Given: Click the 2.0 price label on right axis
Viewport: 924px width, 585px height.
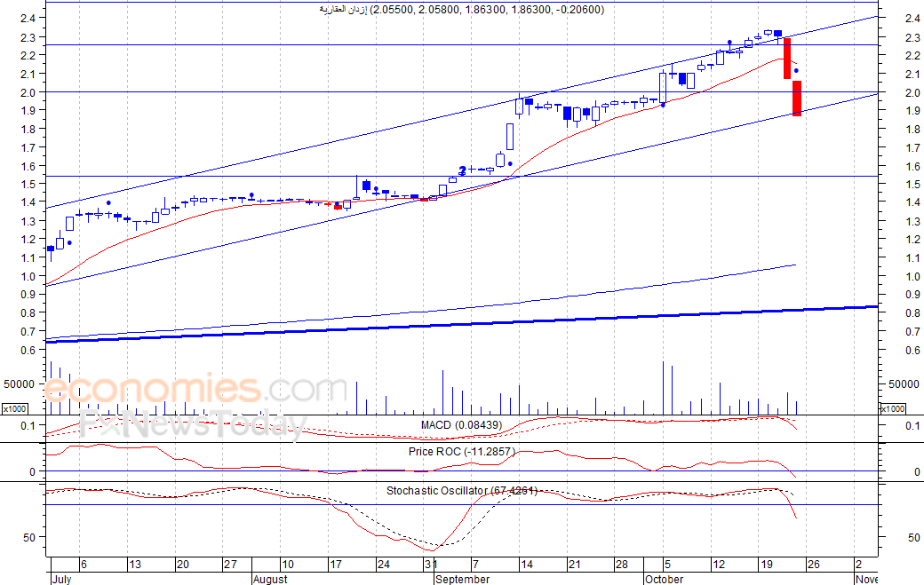Looking at the screenshot, I should 912,92.
